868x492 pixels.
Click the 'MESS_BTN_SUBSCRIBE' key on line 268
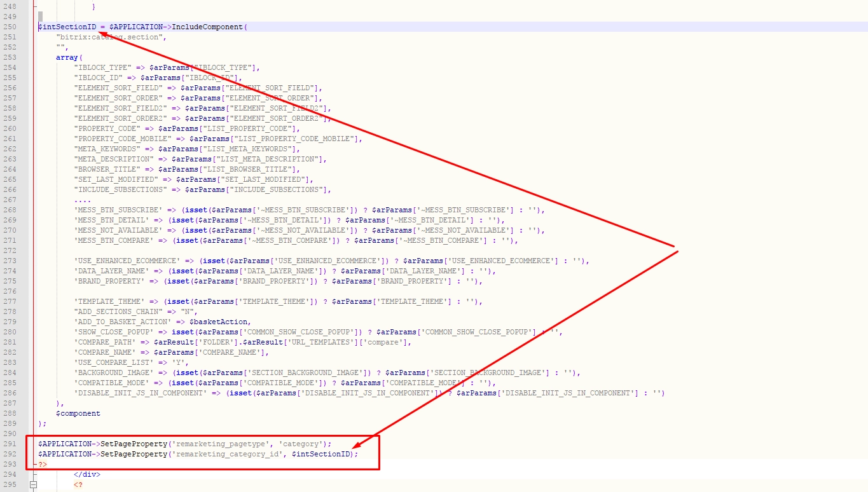coord(118,210)
